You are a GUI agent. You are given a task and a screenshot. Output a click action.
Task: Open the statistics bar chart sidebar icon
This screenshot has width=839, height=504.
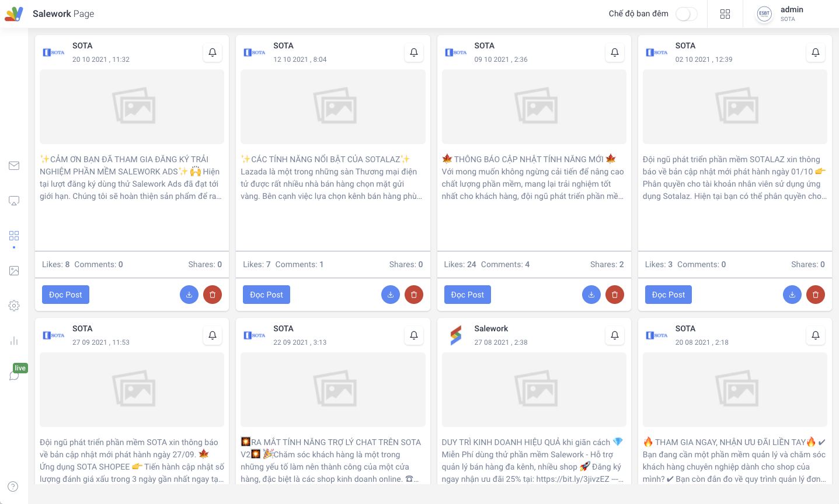tap(14, 341)
